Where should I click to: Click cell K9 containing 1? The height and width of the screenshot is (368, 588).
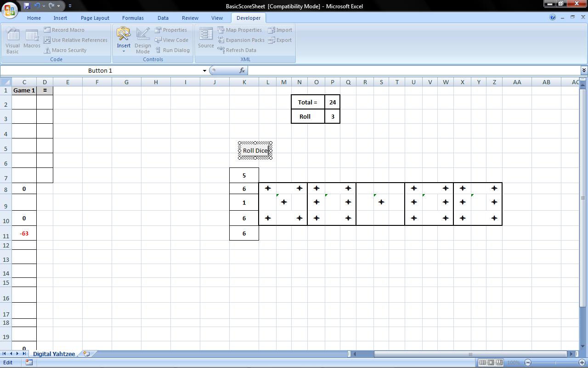tap(244, 202)
